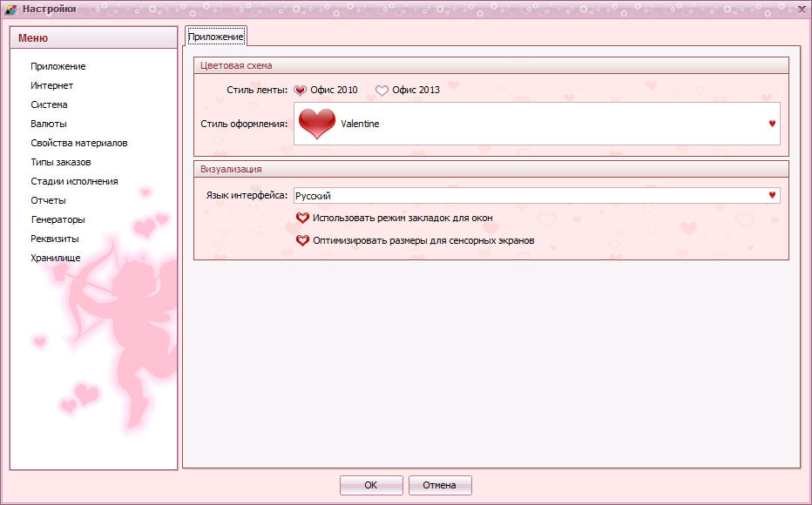Screen dimensions: 812x505
Task: Click the Цветовая схема group header
Action: (491, 65)
